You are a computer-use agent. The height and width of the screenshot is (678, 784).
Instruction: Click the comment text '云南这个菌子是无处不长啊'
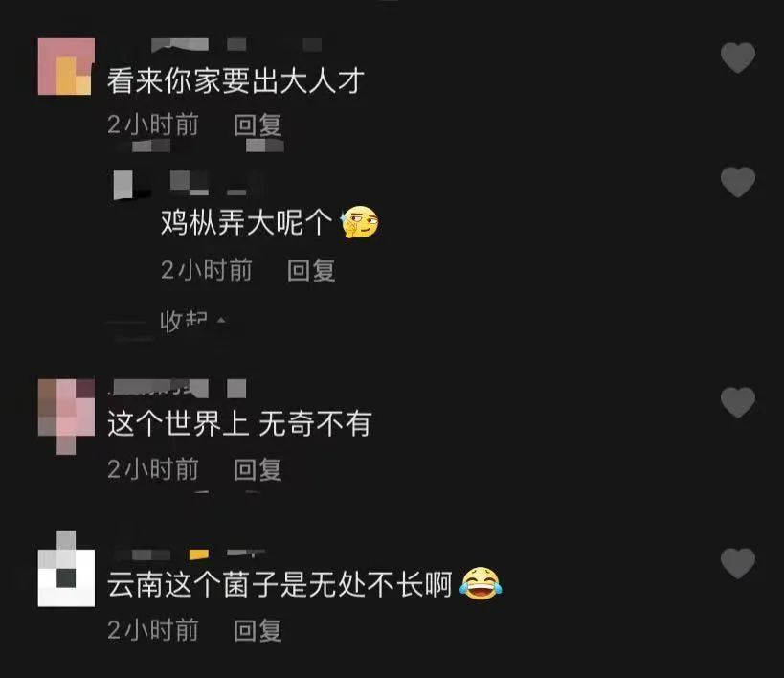(280, 584)
